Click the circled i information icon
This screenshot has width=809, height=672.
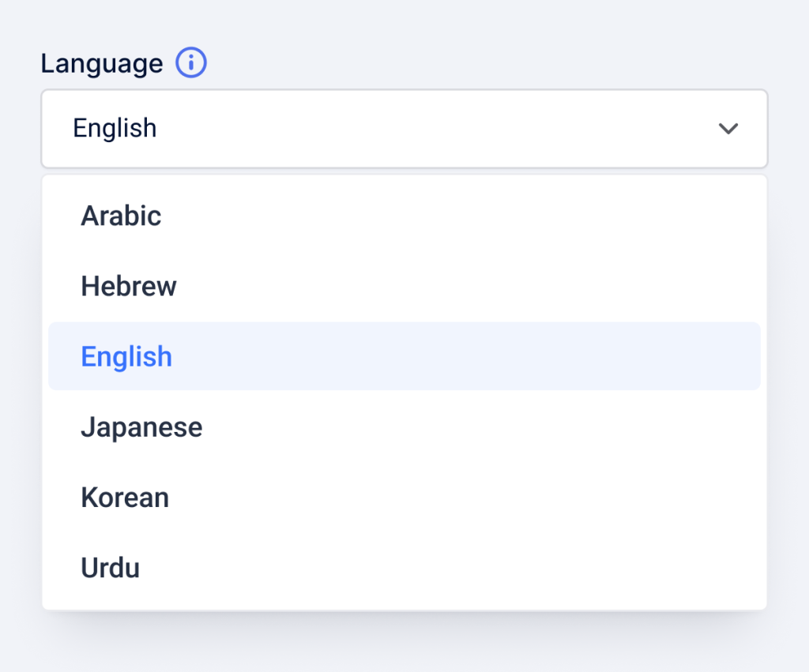191,63
